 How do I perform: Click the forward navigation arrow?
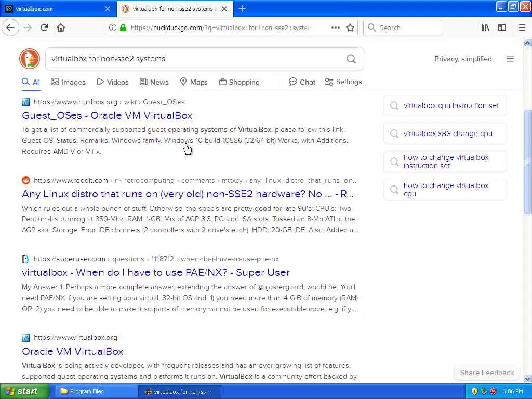coord(28,28)
